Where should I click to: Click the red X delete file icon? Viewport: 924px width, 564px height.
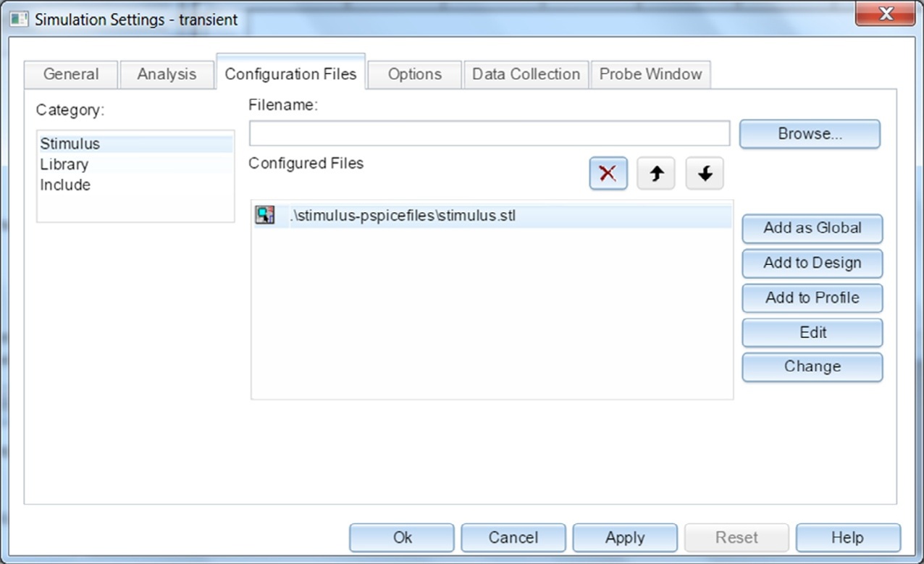pos(608,174)
